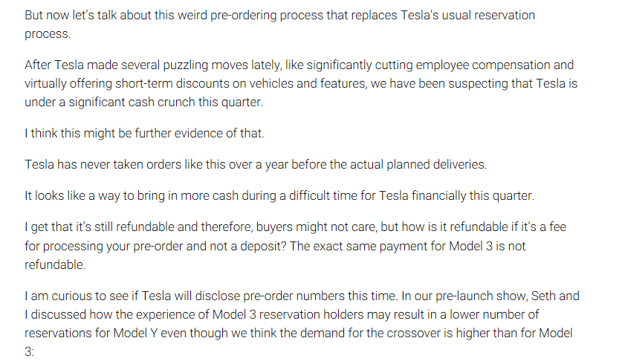Click the line "Tesla has never taken orders"
The image size is (625, 364).
click(x=256, y=164)
